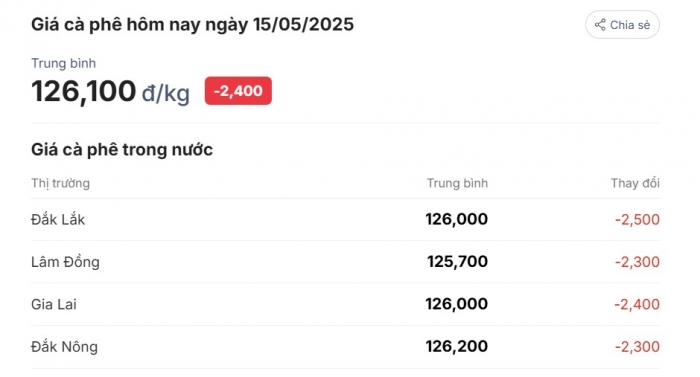The height and width of the screenshot is (377, 700).
Task: Click the 126,100 average price figure
Action: click(83, 91)
